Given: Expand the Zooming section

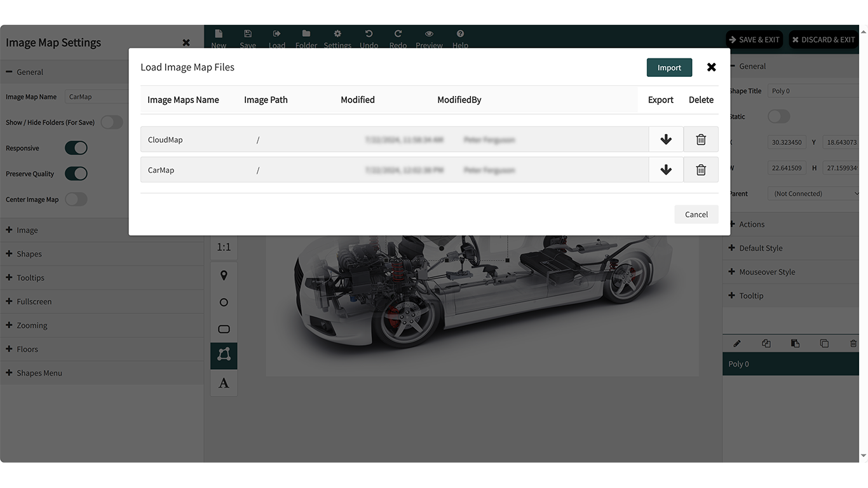Looking at the screenshot, I should click(x=102, y=325).
